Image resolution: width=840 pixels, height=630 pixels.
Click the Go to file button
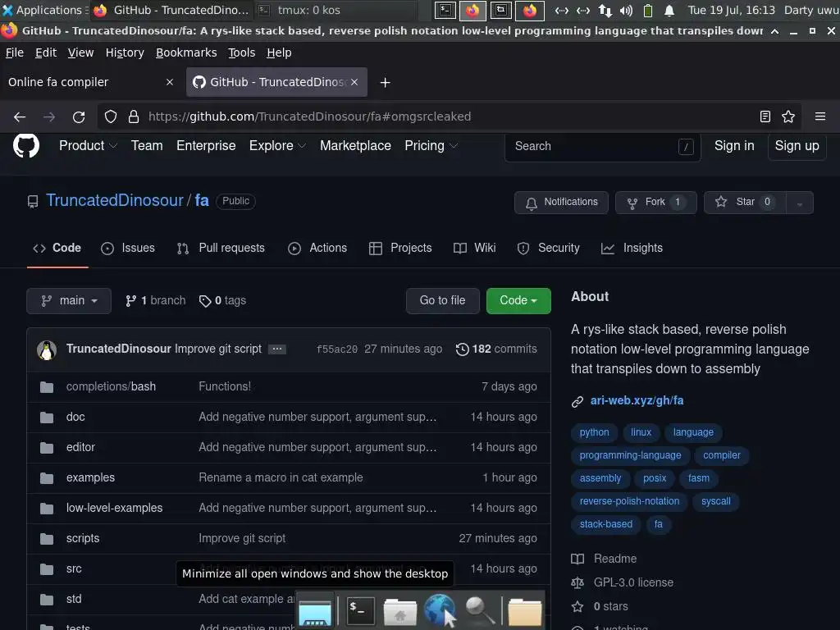(442, 301)
